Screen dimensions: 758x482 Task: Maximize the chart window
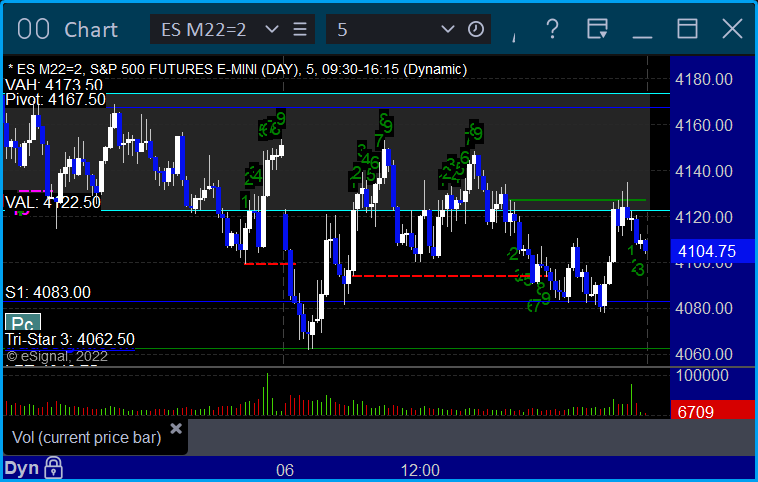tap(687, 29)
